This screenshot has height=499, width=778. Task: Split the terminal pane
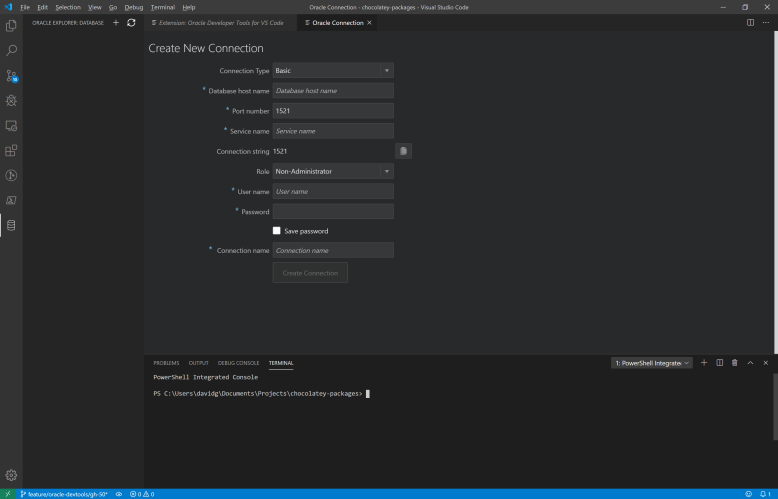click(719, 363)
